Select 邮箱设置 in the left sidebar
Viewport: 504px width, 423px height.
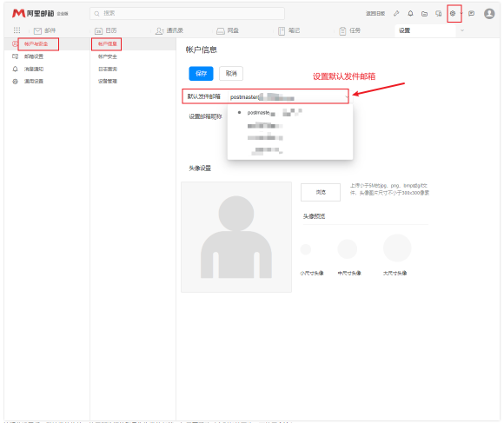pyautogui.click(x=34, y=56)
